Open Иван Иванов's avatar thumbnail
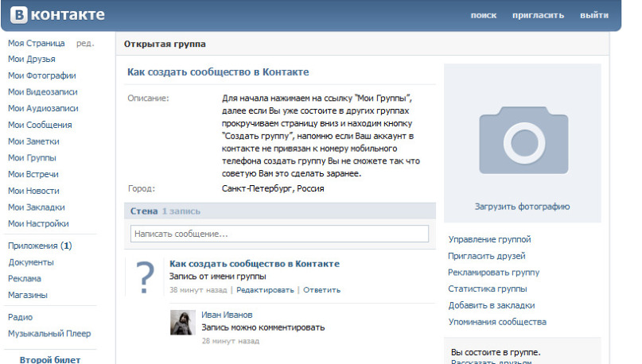 pos(183,323)
